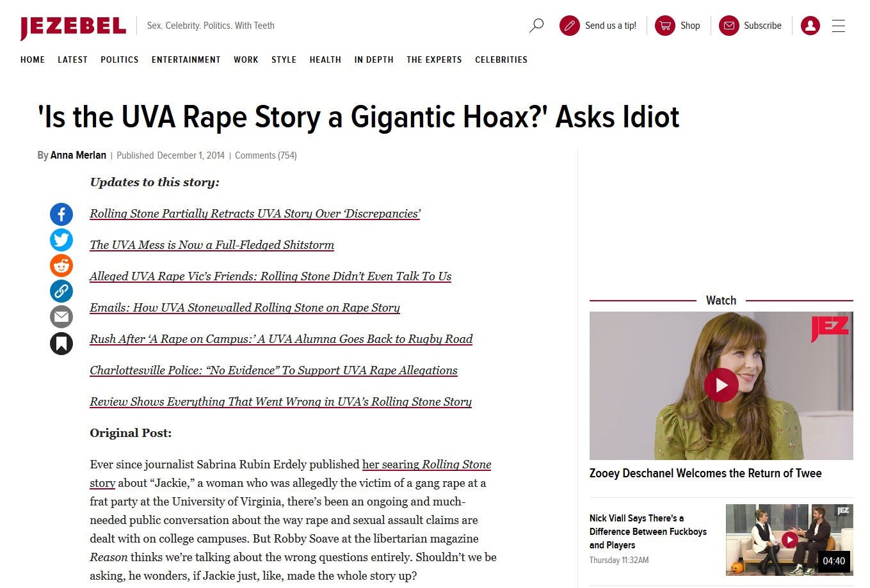Open 'The UVA Mess is Now a Full-Fledged Shitstorm'
This screenshot has width=870, height=588.
coord(212,245)
